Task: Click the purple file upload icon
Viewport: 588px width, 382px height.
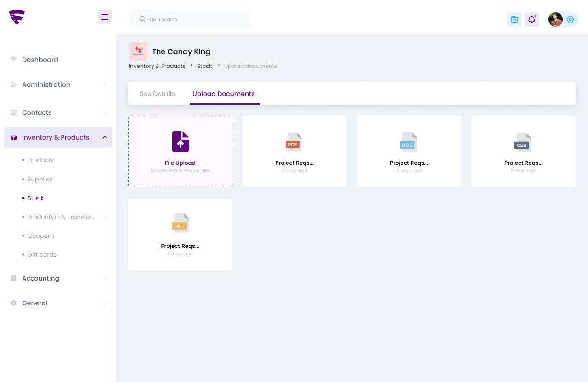Action: coord(181,141)
